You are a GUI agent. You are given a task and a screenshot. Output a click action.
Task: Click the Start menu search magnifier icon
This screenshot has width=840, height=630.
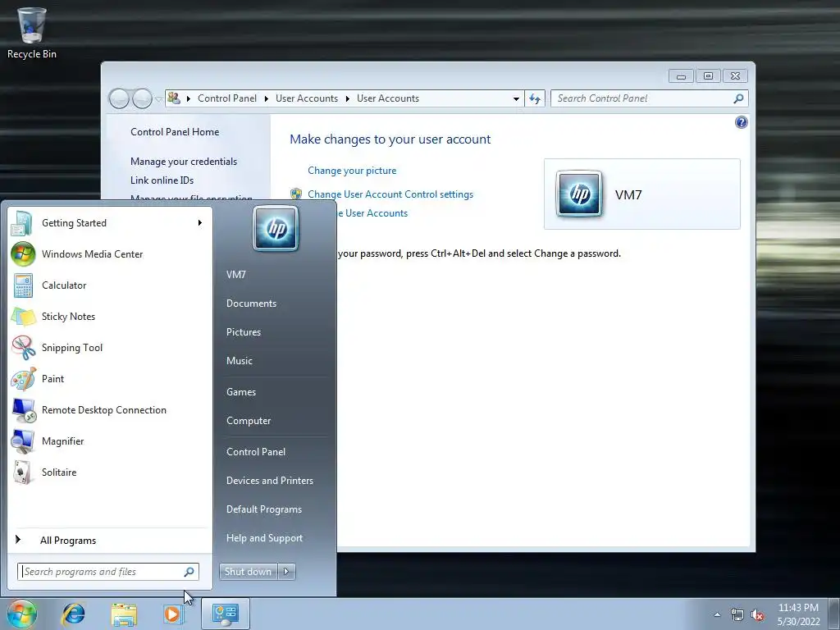pyautogui.click(x=189, y=572)
